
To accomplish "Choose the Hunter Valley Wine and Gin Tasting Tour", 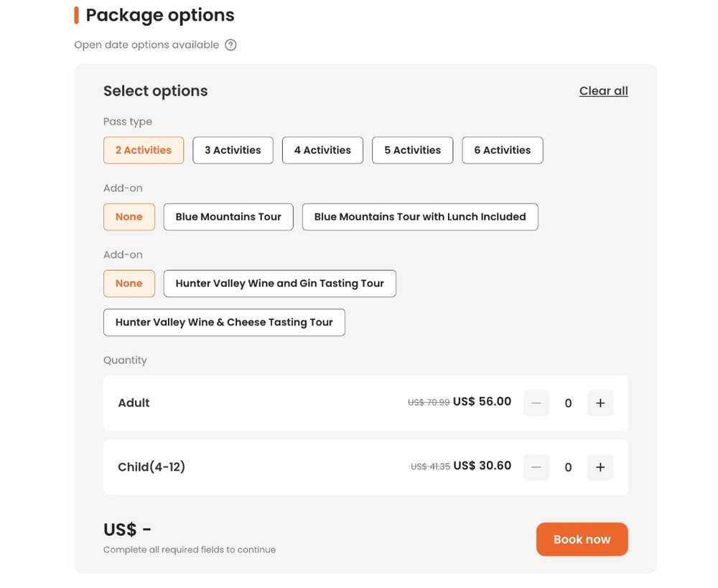I will [x=279, y=283].
